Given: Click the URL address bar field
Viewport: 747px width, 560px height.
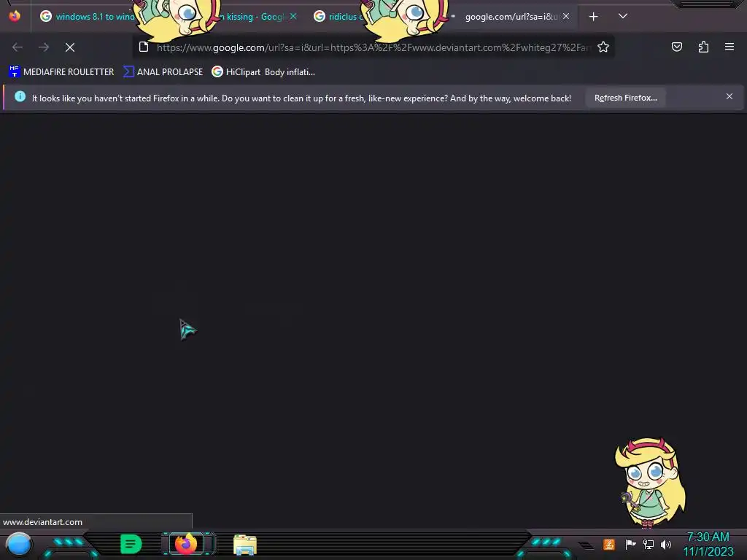Looking at the screenshot, I should pyautogui.click(x=374, y=47).
